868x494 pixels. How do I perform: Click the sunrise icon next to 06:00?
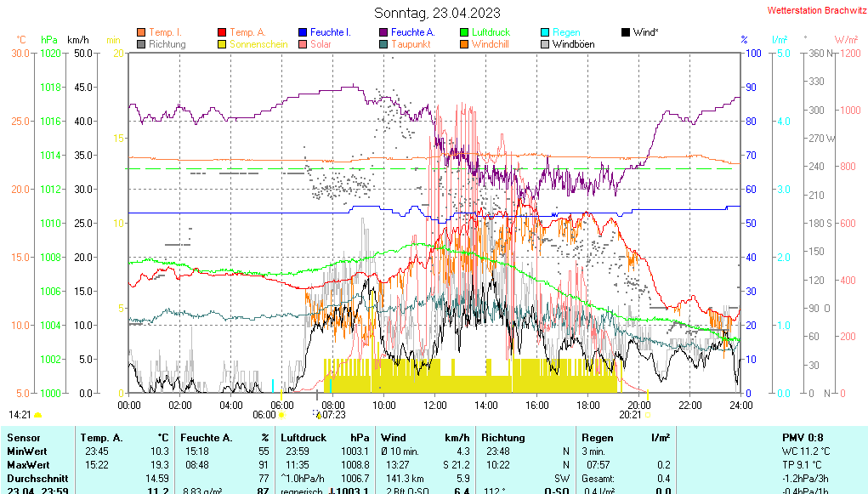pos(282,415)
